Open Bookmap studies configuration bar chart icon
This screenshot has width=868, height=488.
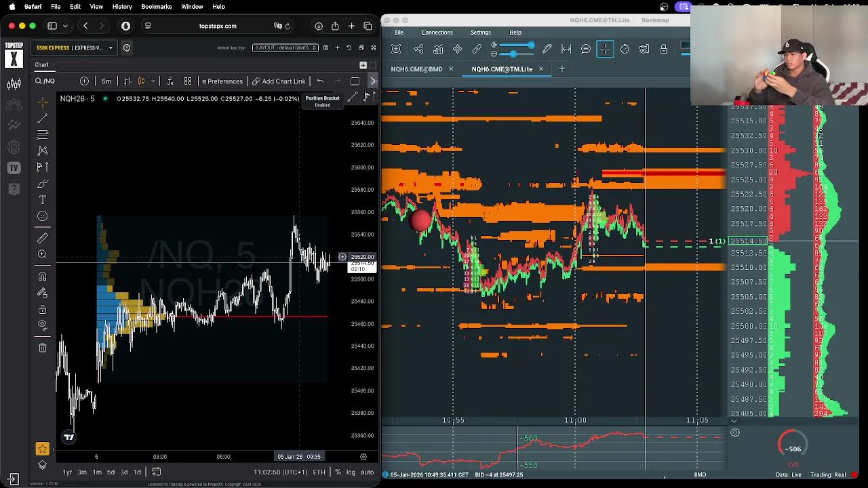[438, 49]
